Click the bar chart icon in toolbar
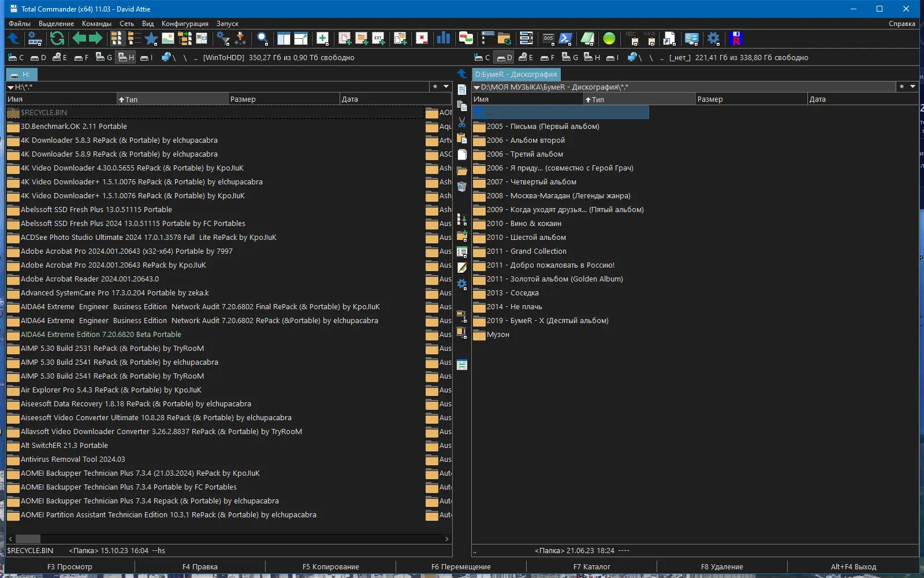 tap(443, 39)
